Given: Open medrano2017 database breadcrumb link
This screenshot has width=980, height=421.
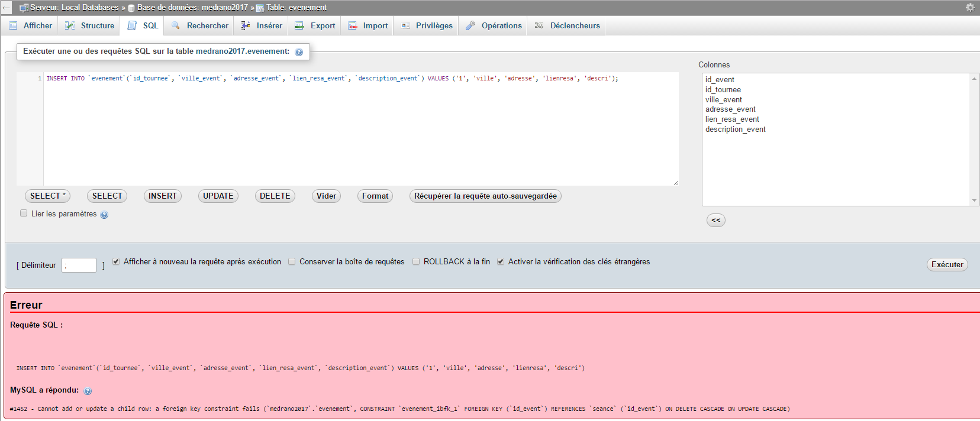Looking at the screenshot, I should coord(192,8).
